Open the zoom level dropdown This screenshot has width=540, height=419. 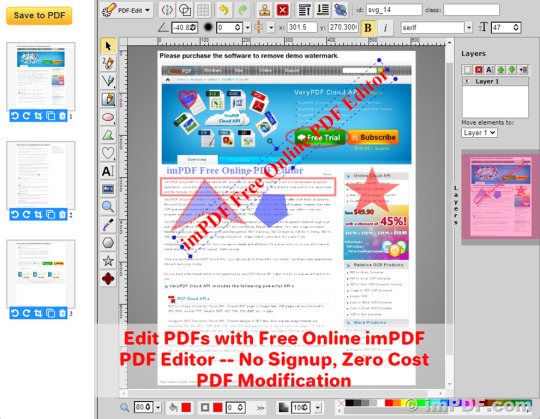click(158, 408)
